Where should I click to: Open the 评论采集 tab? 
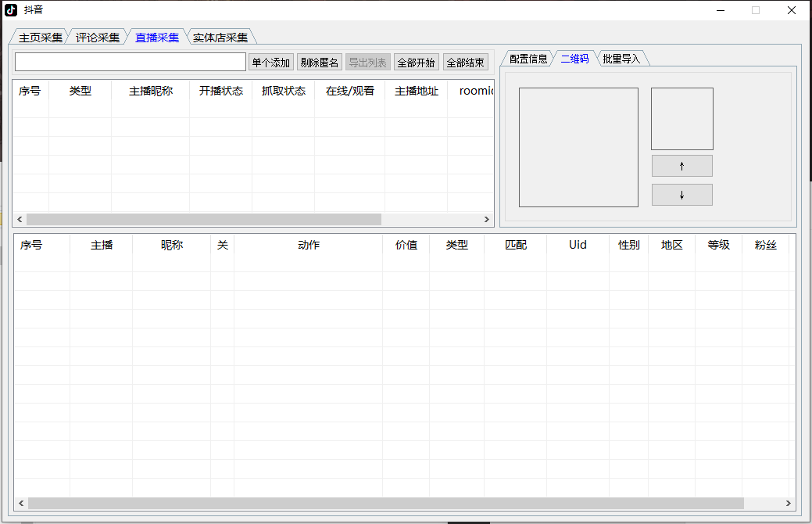[x=98, y=38]
